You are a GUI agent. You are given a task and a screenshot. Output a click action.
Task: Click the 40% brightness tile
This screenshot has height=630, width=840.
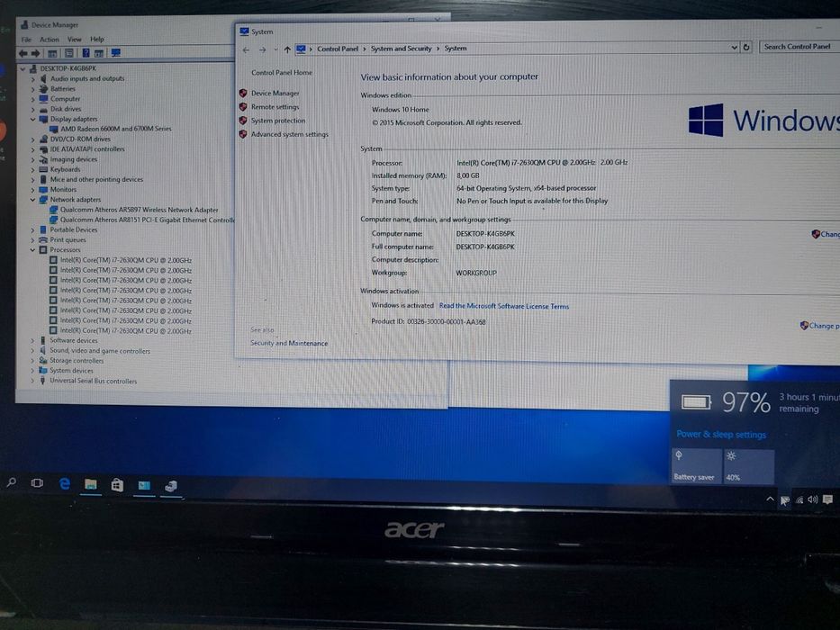click(749, 466)
